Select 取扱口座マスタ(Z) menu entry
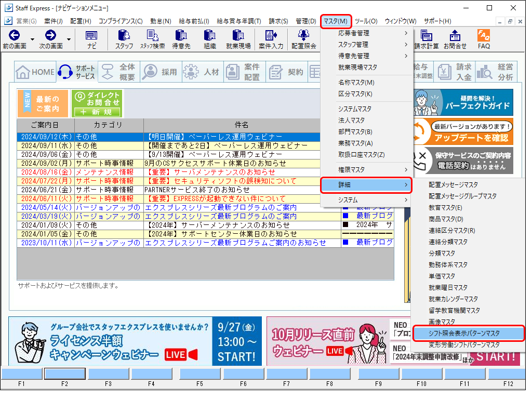 [x=366, y=155]
